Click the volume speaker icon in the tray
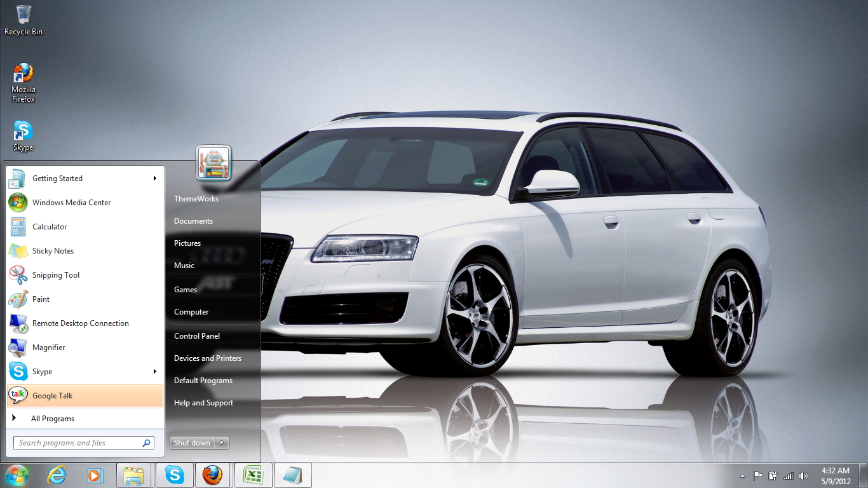 [804, 475]
